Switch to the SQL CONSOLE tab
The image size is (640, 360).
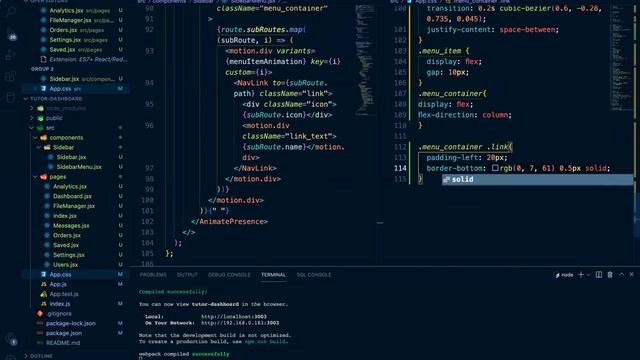314,275
